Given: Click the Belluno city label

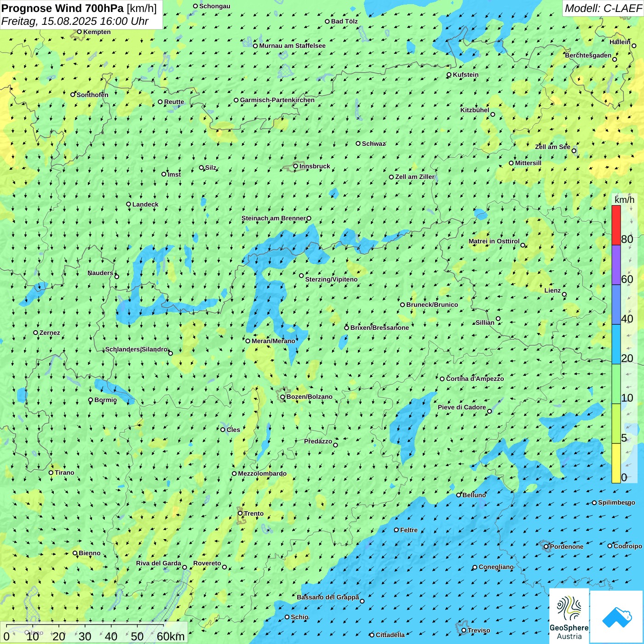Looking at the screenshot, I should [x=474, y=495].
